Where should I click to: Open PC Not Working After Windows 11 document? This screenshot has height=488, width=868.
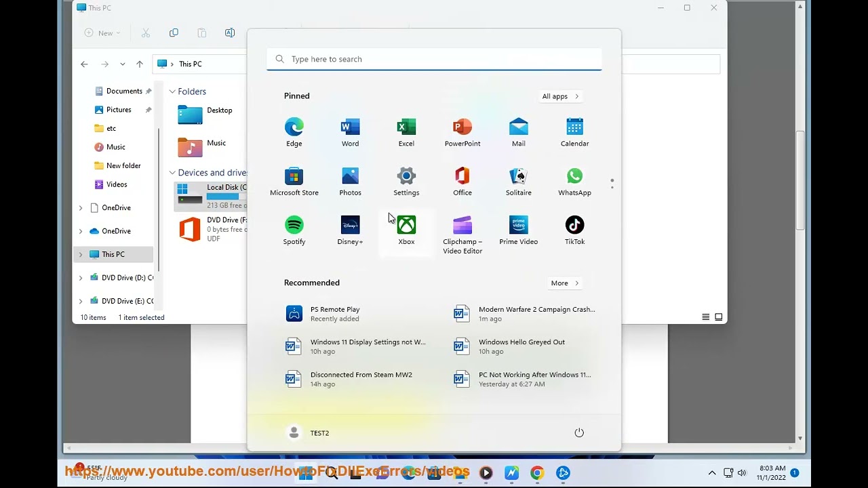coord(526,379)
